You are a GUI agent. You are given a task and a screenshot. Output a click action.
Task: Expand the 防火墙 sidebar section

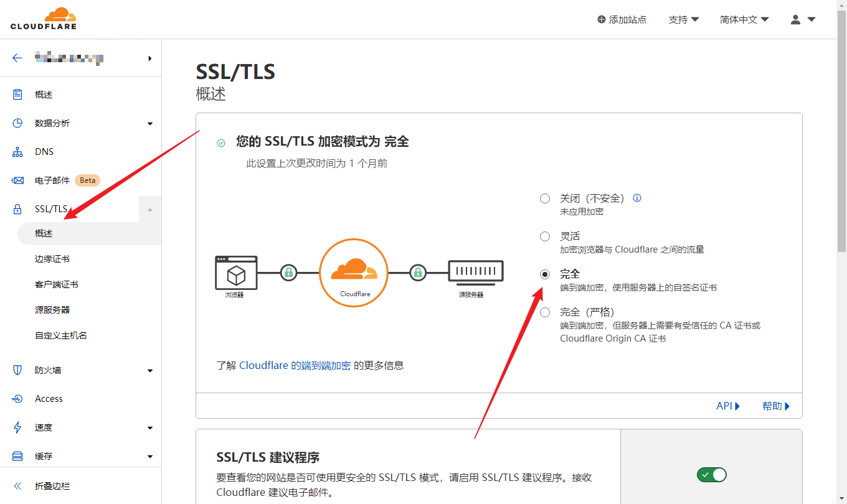[x=150, y=371]
